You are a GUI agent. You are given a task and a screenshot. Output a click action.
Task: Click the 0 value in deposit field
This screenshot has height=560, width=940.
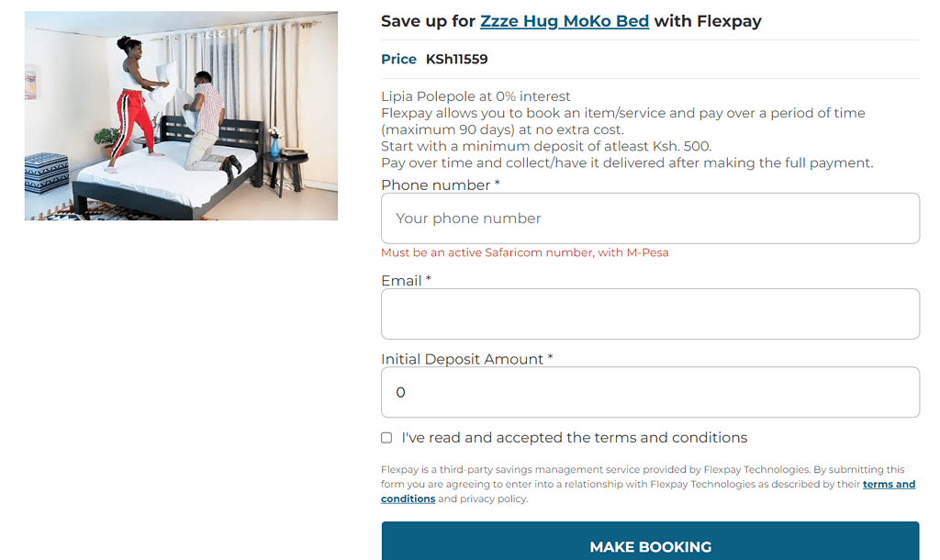(399, 391)
